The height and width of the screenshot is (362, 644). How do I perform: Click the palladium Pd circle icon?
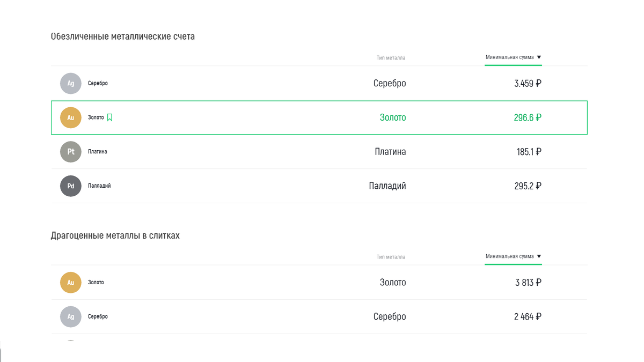(x=71, y=186)
